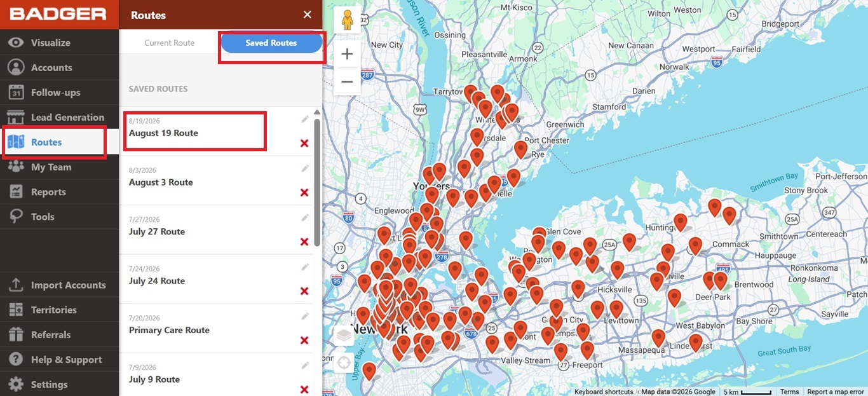This screenshot has height=396, width=868.
Task: Zoom in on the map
Action: 347,54
